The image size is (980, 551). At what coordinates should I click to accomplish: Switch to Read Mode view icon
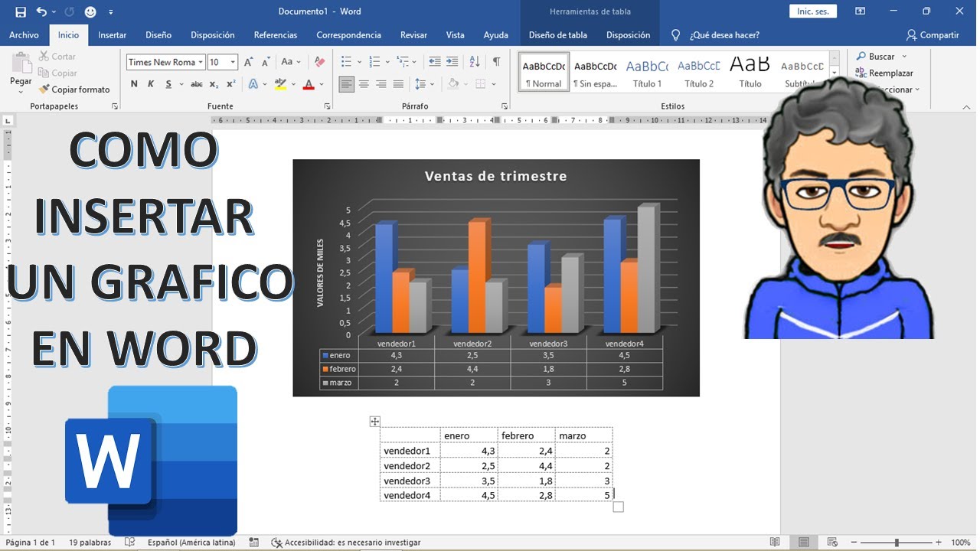[x=775, y=542]
